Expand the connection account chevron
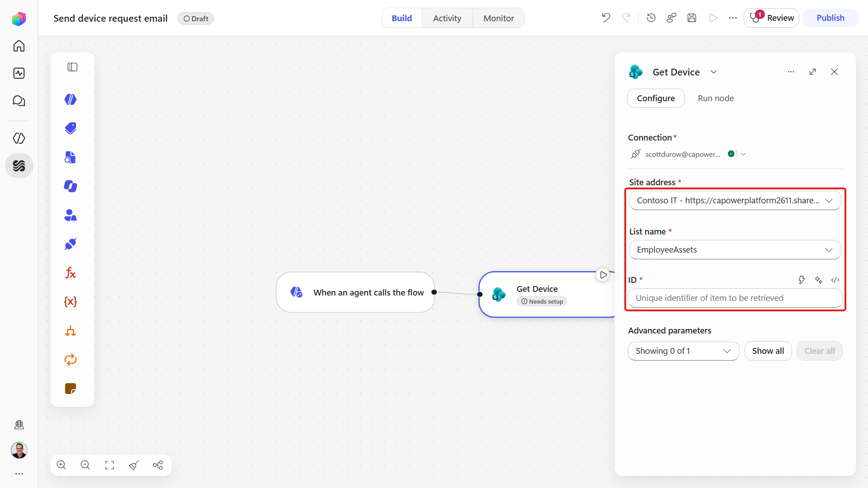868x488 pixels. pos(743,154)
